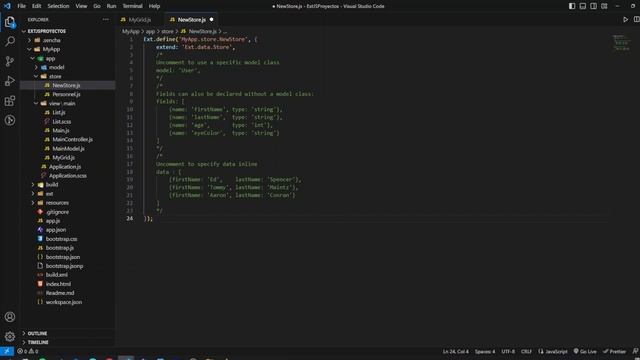
Task: Open List.scss in the explorer
Action: [61, 121]
